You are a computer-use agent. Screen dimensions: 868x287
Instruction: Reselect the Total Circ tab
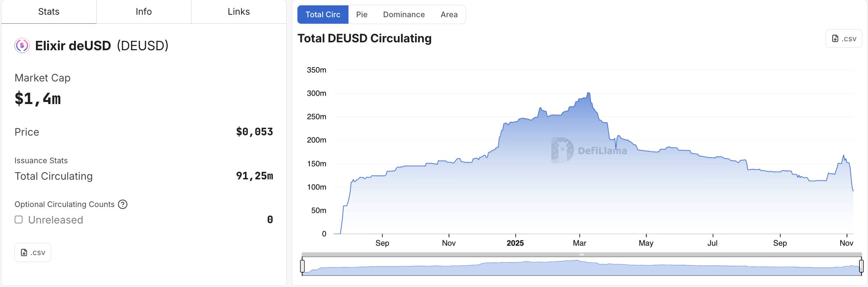323,14
